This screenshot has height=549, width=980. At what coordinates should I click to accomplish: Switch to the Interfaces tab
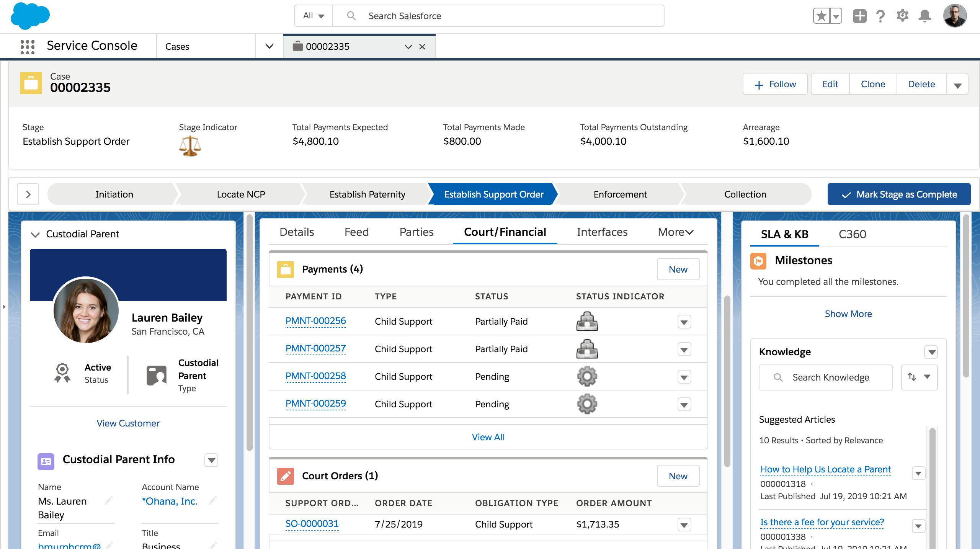tap(602, 232)
